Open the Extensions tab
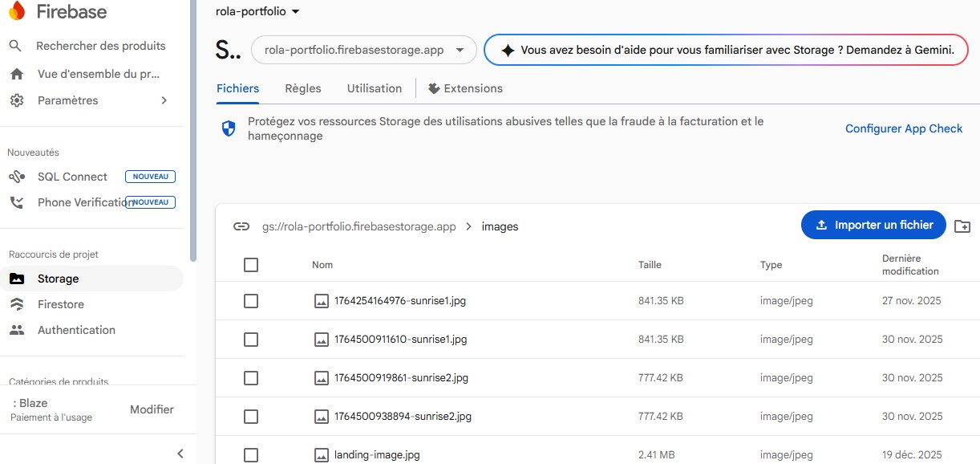 point(465,88)
